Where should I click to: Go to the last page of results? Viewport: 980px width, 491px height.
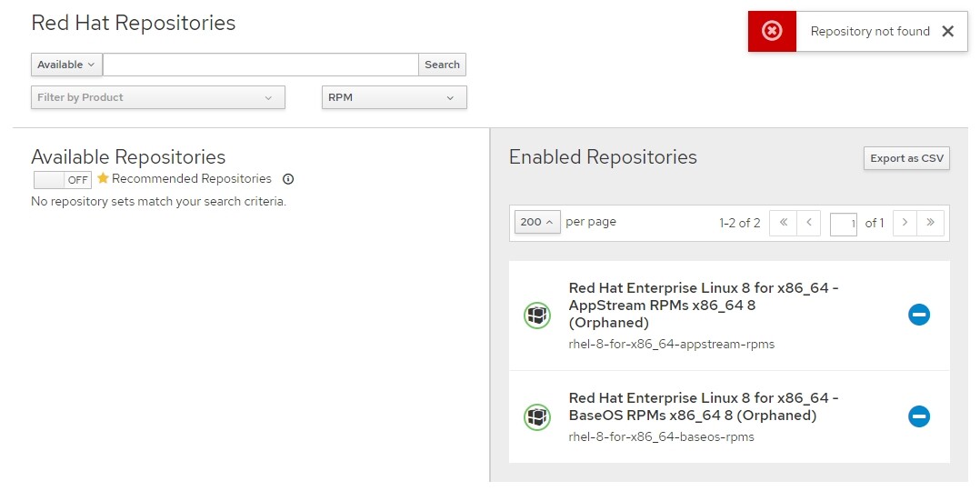coord(930,222)
